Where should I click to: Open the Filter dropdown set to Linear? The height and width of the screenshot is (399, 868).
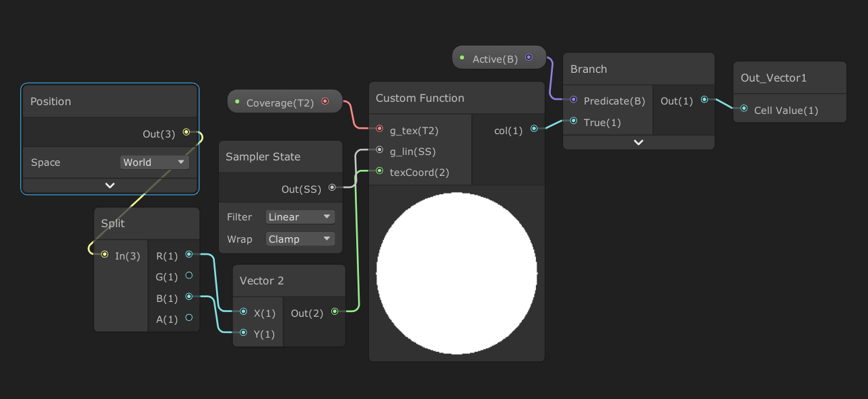[300, 217]
